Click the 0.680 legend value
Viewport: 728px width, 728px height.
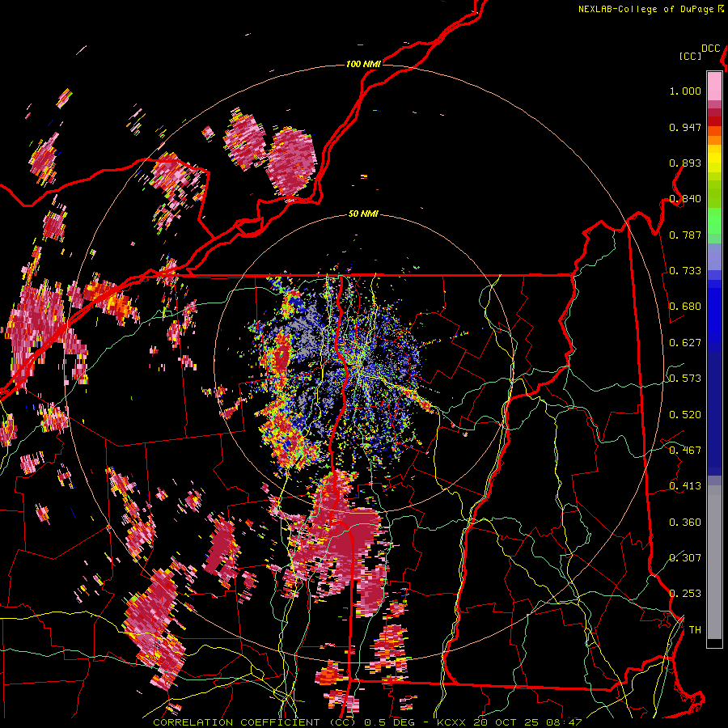click(x=685, y=307)
